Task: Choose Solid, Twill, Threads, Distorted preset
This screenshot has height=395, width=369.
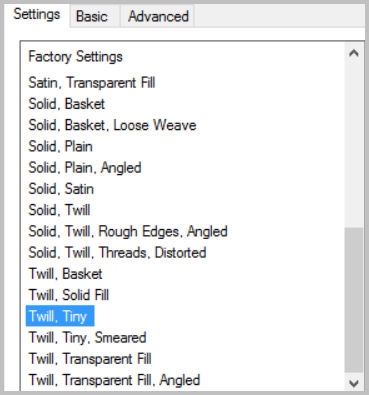Action: (117, 253)
